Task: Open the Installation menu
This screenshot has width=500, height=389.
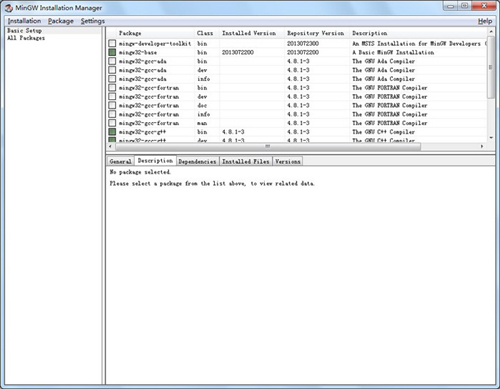Action: [24, 21]
